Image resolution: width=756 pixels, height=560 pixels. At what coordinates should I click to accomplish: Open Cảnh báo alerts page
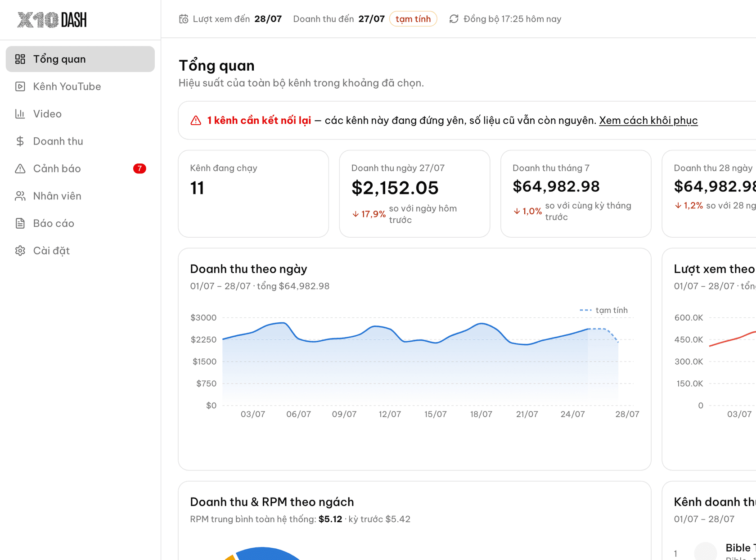[x=80, y=169]
